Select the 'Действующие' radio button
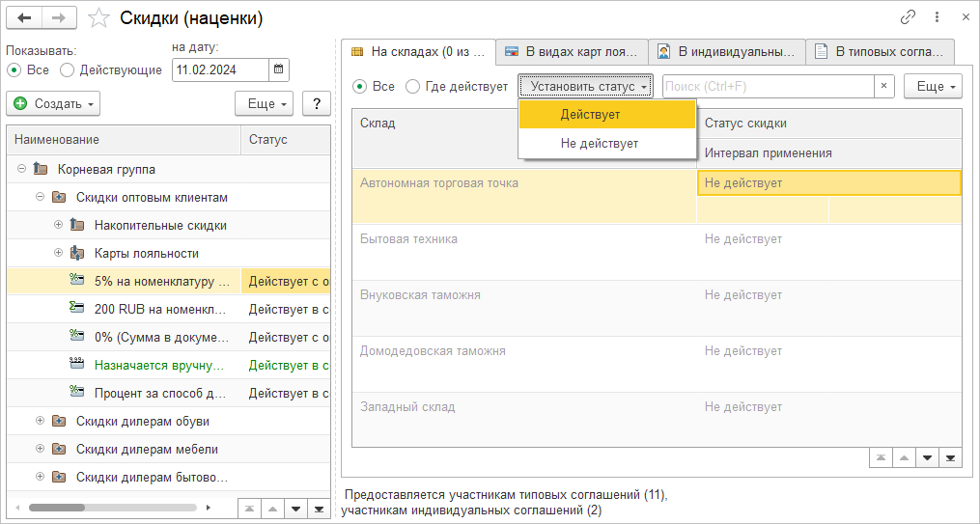 [67, 69]
